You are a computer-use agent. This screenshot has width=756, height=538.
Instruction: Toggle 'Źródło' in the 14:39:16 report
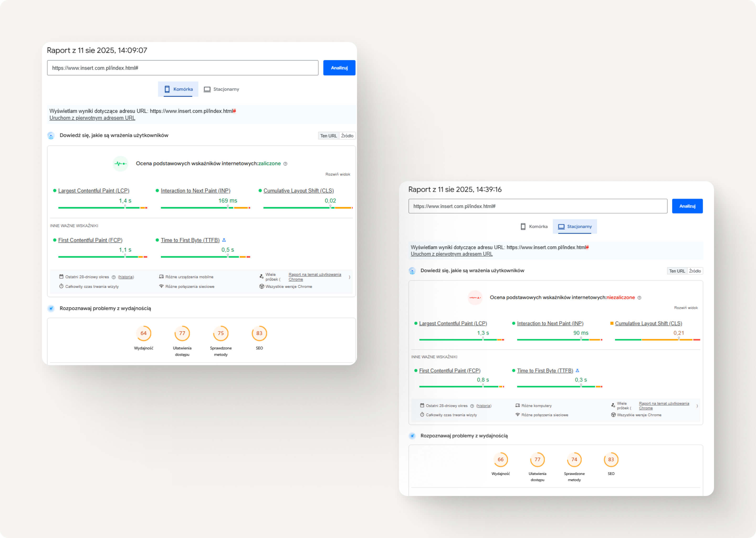point(695,271)
